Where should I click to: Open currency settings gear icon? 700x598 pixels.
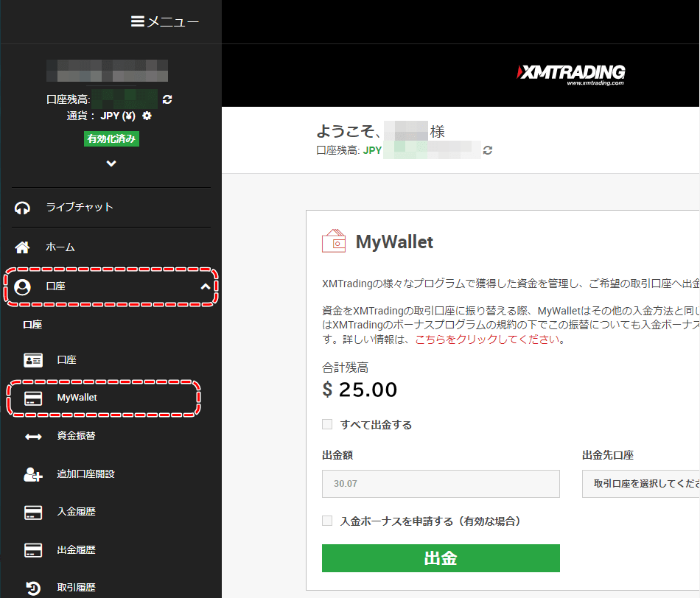(147, 116)
